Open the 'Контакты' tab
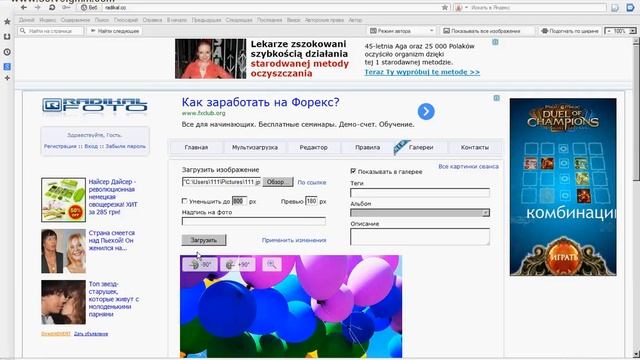640x360 pixels. pyautogui.click(x=475, y=147)
